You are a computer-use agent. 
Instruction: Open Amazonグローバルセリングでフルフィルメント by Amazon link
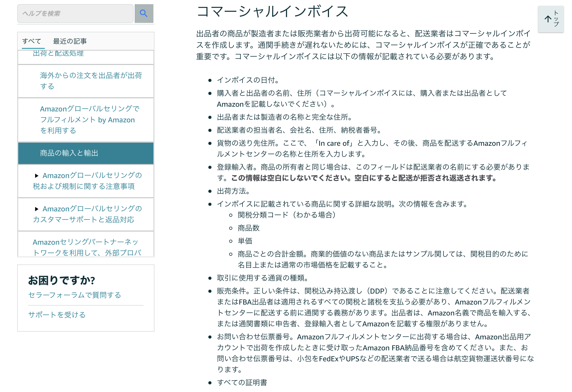click(90, 119)
